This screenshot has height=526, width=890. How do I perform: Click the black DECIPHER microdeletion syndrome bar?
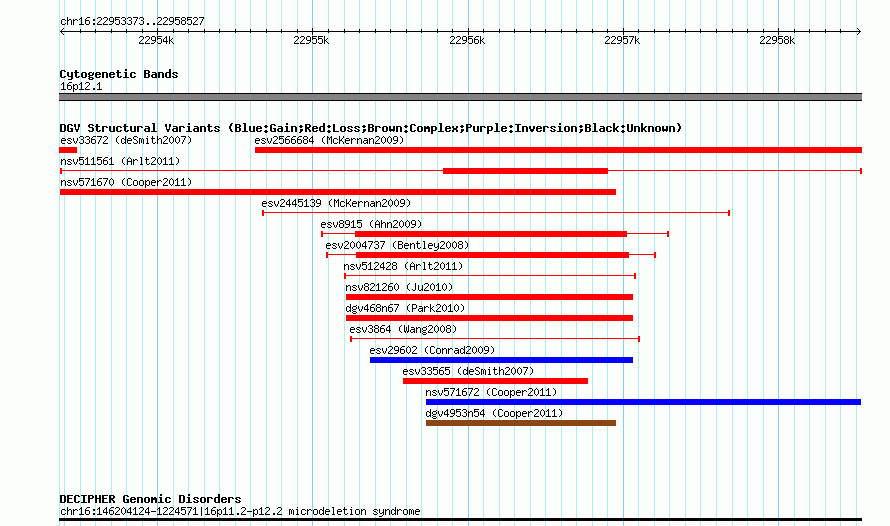pos(460,519)
